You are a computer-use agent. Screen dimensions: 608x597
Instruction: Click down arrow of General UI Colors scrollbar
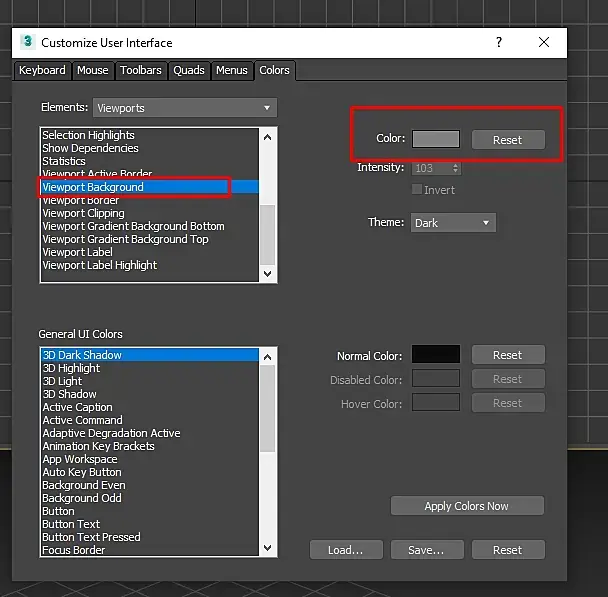pos(267,548)
